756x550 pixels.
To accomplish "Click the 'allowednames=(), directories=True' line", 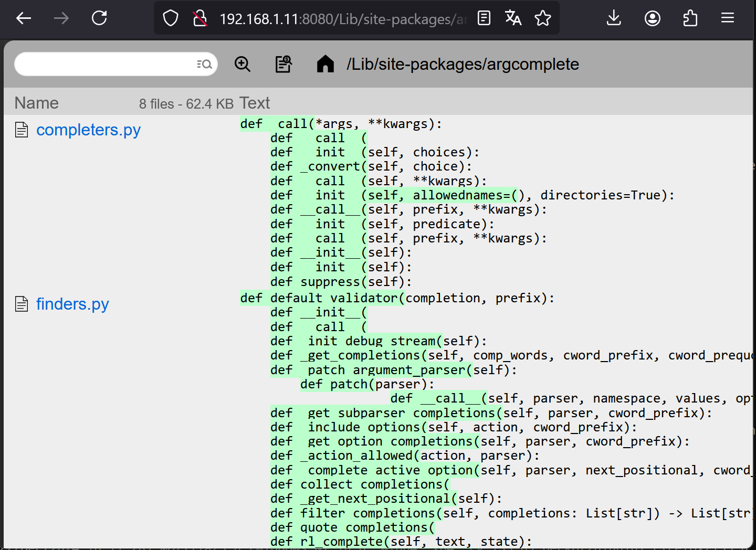I will point(472,195).
